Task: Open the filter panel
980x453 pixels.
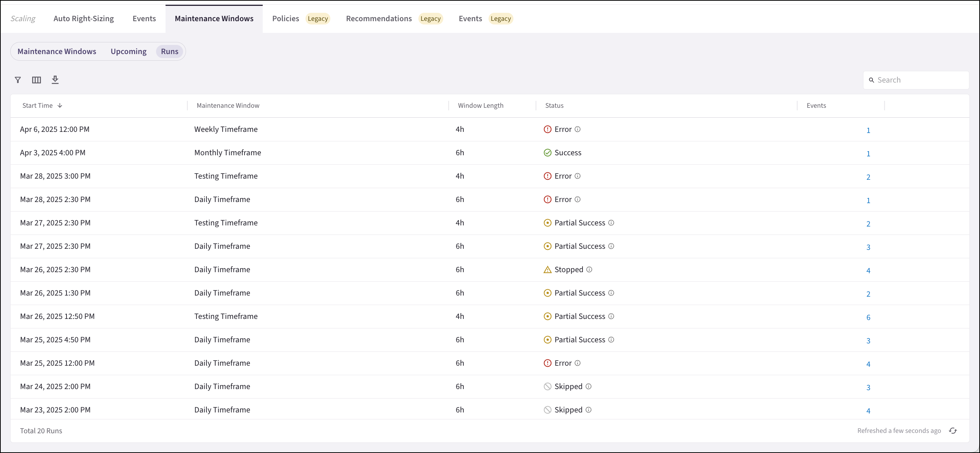Action: 18,80
